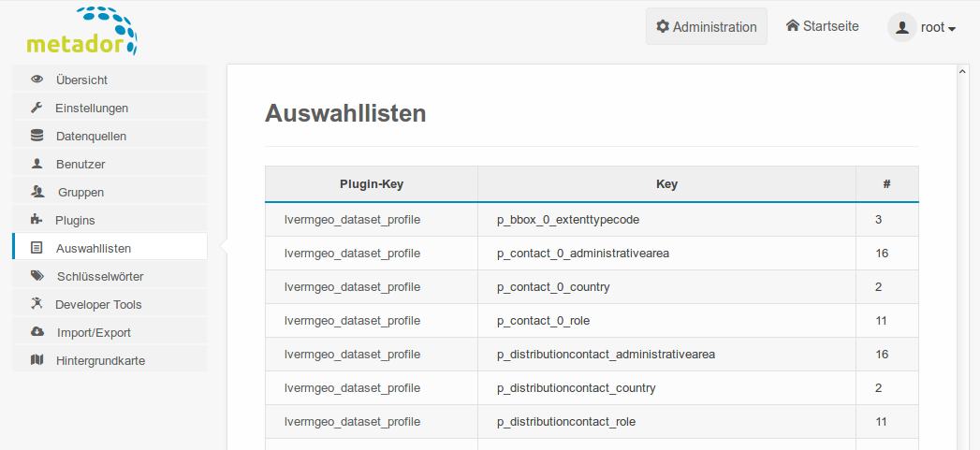
Task: Click the home icon beside Startseite
Action: (x=793, y=25)
